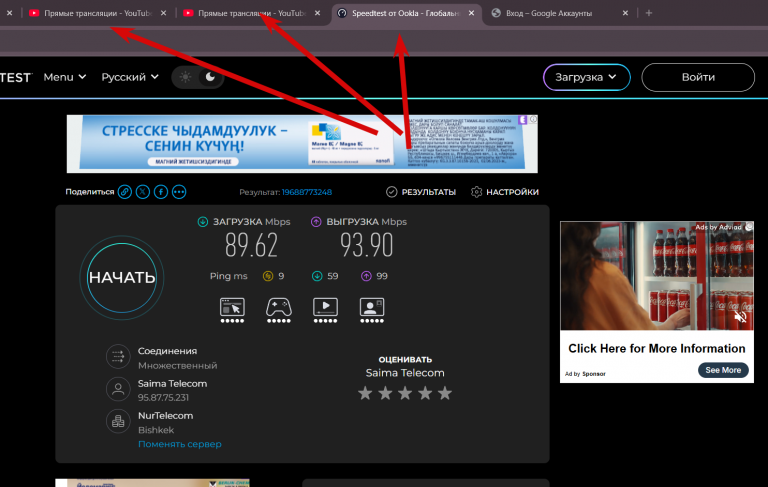The height and width of the screenshot is (487, 768).
Task: Click the video conferencing rating icon
Action: 372,310
